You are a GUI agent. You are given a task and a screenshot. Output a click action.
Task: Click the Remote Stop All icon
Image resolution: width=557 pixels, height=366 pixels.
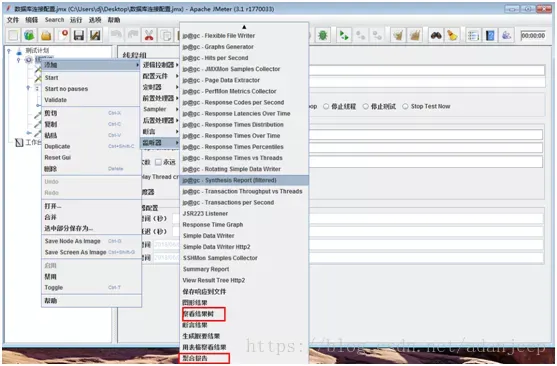[361, 35]
